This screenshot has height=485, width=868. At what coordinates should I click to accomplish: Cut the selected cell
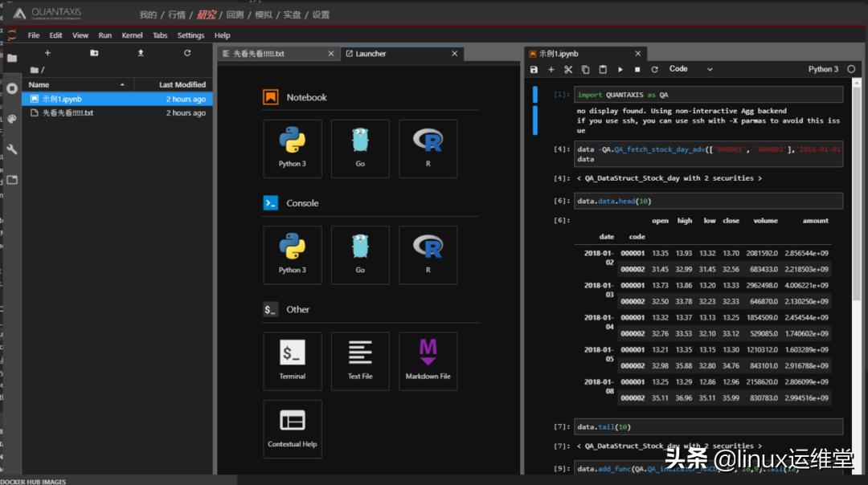(568, 69)
